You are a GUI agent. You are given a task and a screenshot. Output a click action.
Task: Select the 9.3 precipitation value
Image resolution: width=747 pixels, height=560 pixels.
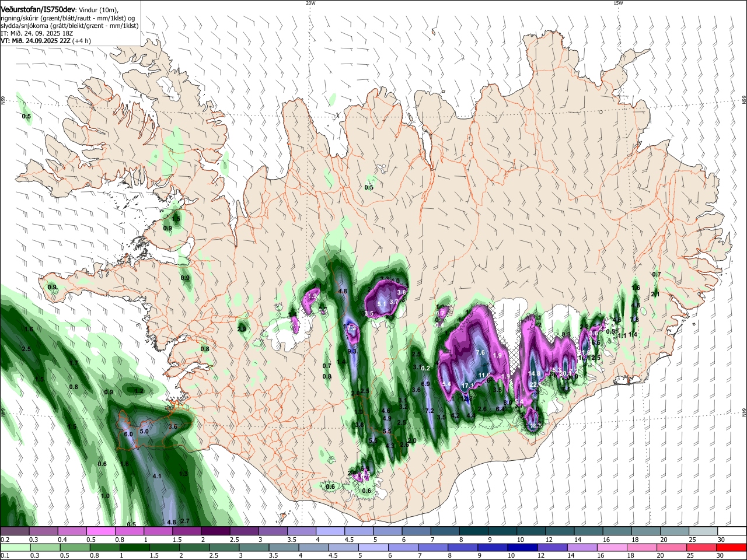[x=352, y=351]
